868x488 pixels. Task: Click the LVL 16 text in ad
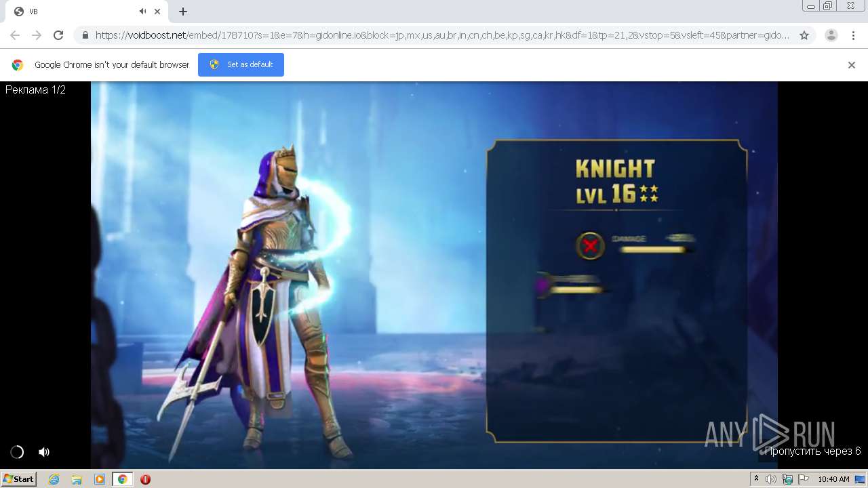[x=606, y=195]
